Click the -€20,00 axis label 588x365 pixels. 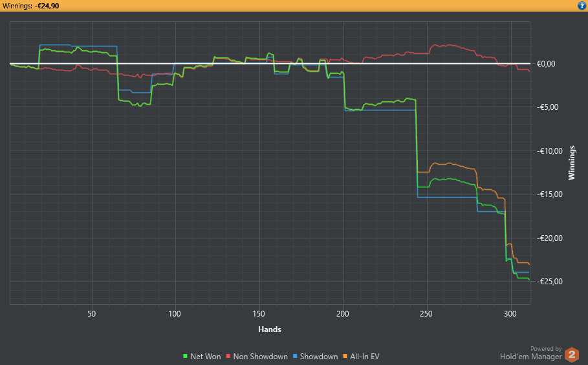(x=550, y=238)
